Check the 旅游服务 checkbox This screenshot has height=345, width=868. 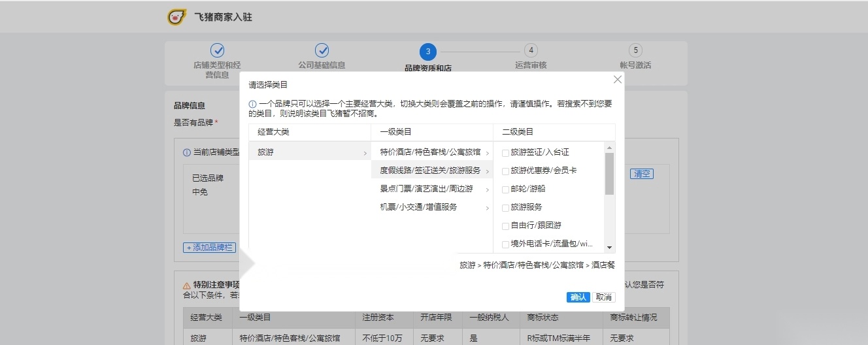coord(505,207)
